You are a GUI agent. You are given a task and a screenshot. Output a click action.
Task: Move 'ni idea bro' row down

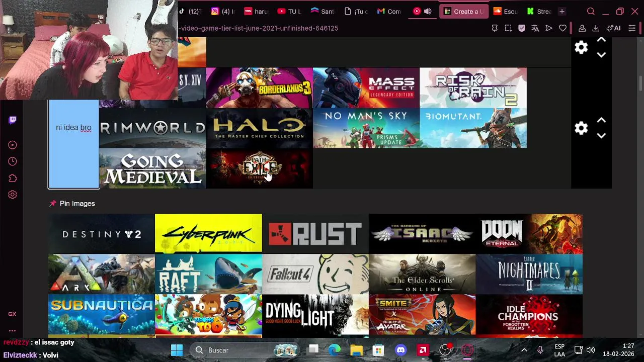pyautogui.click(x=601, y=136)
